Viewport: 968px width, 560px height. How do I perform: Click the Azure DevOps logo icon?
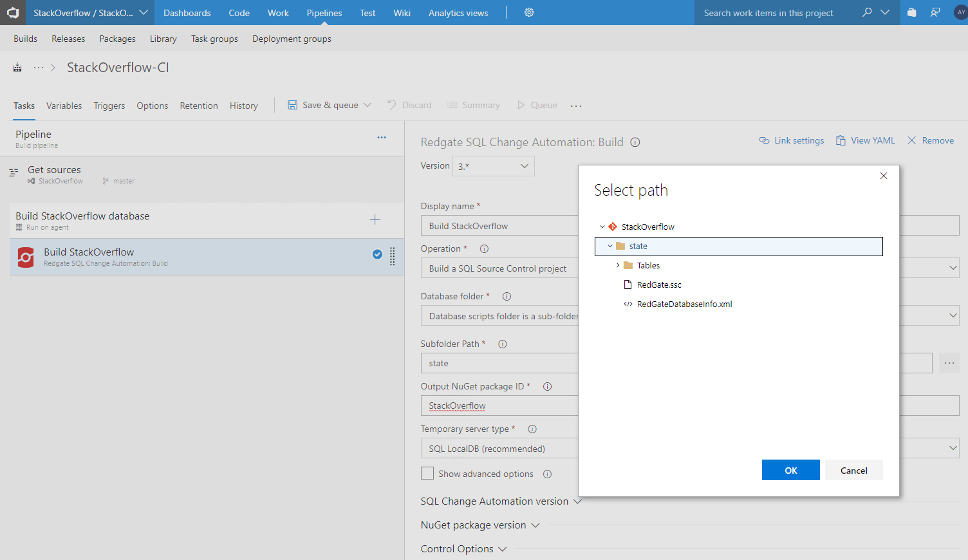[x=13, y=13]
